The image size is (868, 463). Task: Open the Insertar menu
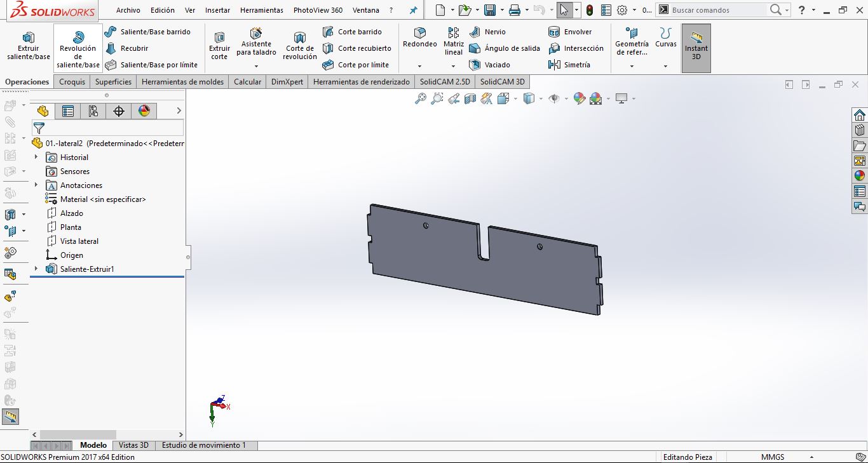218,10
